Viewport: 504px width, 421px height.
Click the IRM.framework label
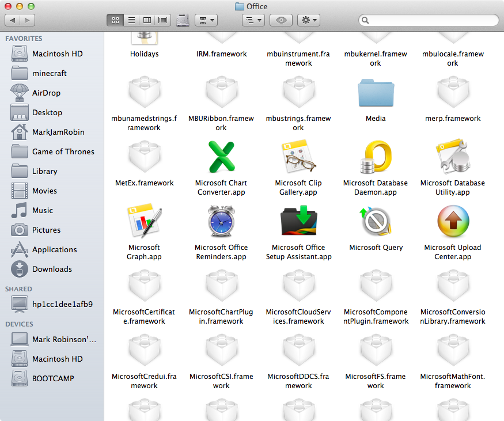pos(221,54)
